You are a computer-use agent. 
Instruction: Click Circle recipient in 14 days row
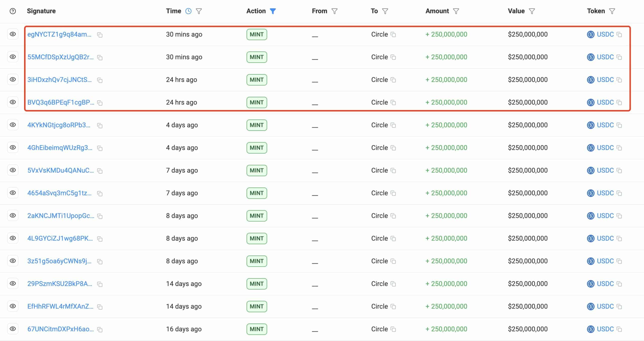[379, 284]
